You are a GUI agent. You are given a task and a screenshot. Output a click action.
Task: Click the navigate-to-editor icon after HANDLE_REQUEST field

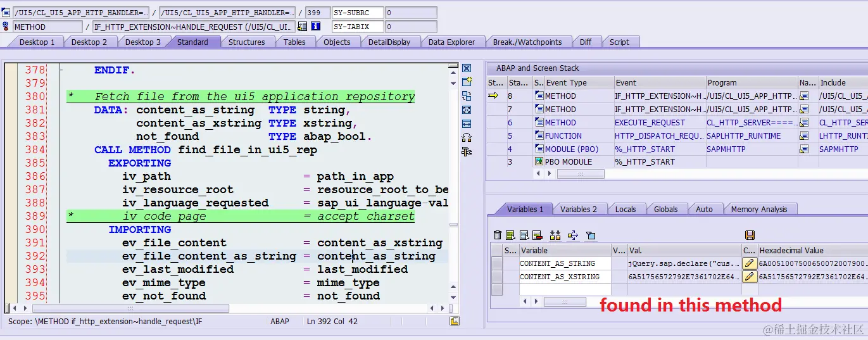(x=302, y=27)
